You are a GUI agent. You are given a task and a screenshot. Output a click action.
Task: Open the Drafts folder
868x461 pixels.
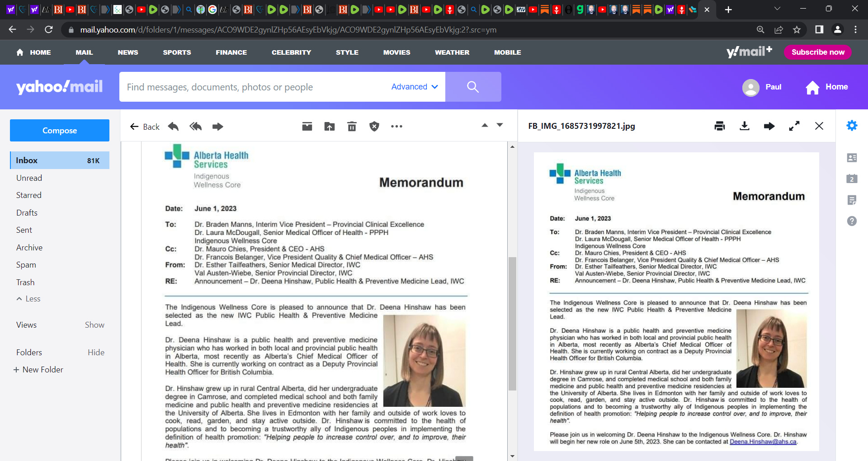click(27, 213)
